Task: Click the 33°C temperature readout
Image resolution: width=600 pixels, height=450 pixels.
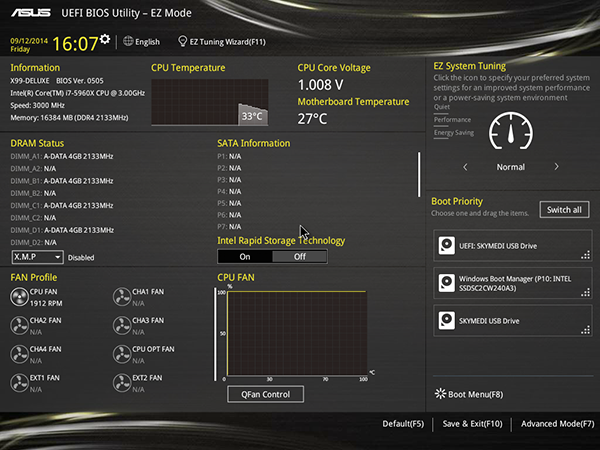Action: [252, 116]
